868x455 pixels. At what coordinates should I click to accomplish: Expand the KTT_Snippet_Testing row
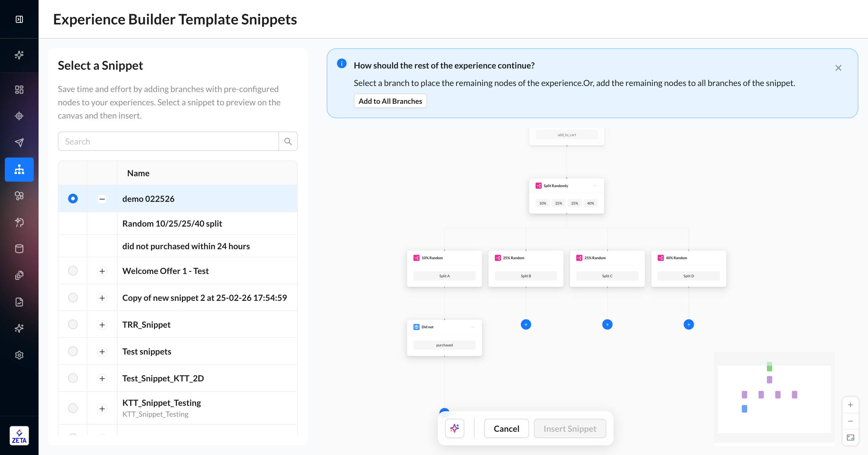click(x=102, y=409)
